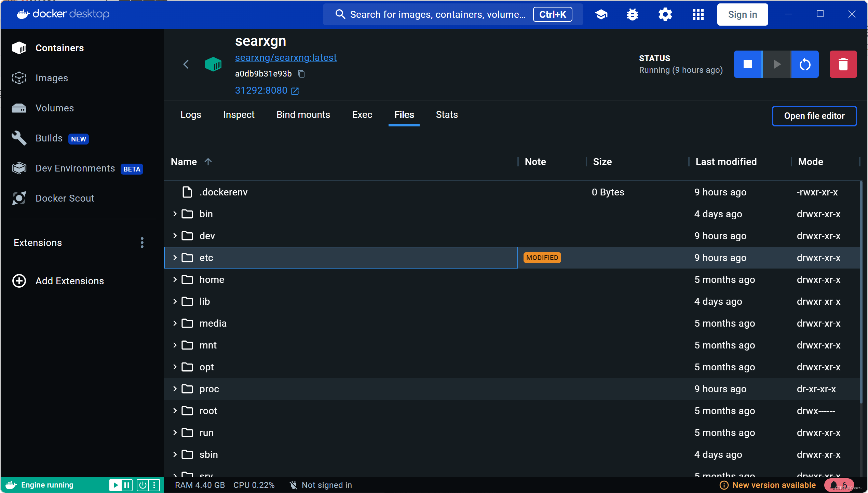The height and width of the screenshot is (493, 868).
Task: Expand the proc folder
Action: coord(175,389)
